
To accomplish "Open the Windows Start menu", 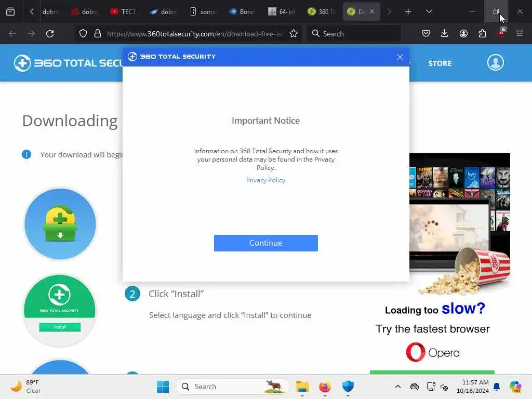I will (x=163, y=387).
